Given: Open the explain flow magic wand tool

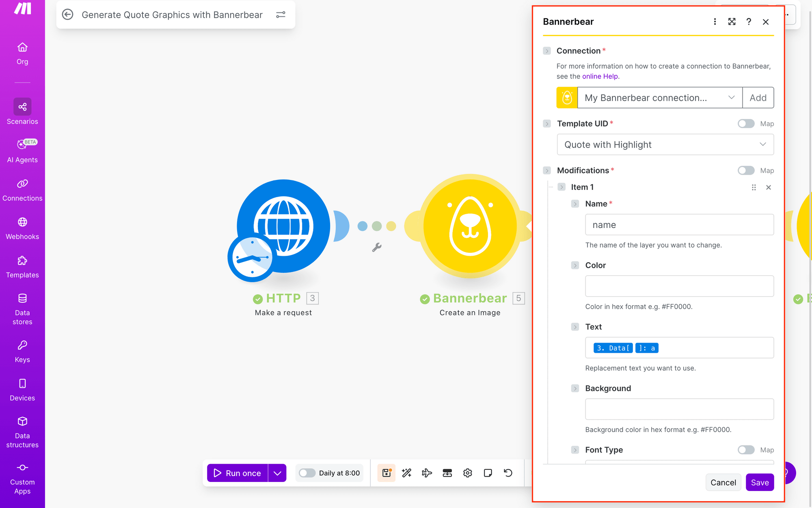Looking at the screenshot, I should pyautogui.click(x=406, y=473).
